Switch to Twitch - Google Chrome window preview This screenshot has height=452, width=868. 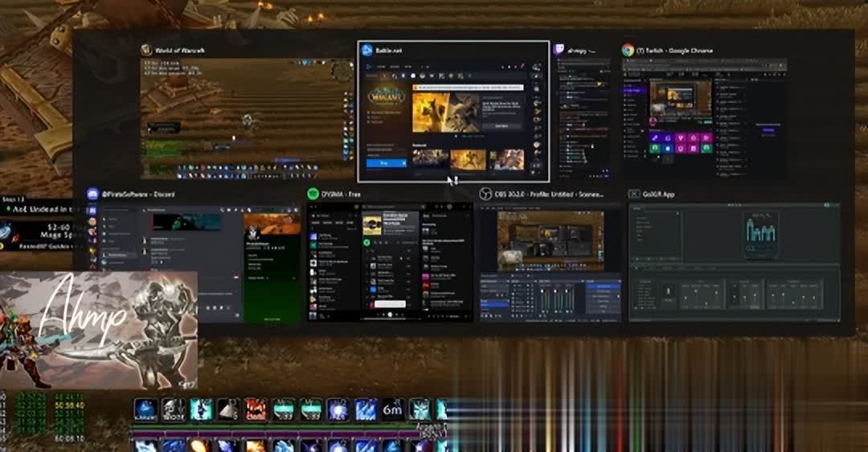[704, 118]
